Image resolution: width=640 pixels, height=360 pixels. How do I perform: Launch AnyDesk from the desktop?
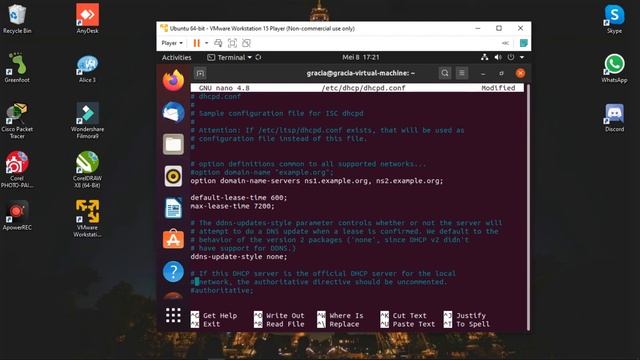[87, 18]
